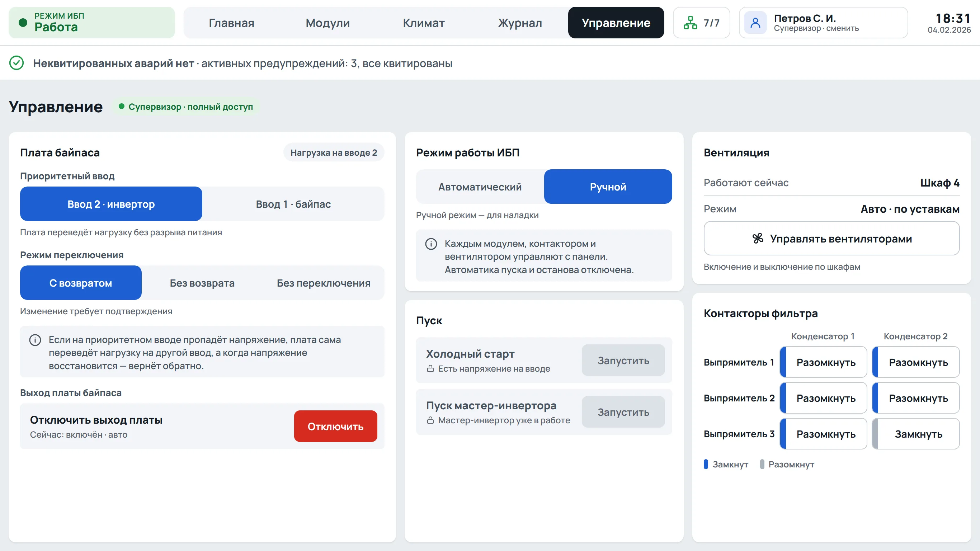This screenshot has height=551, width=980.
Task: Open the Журнал tab
Action: (520, 23)
